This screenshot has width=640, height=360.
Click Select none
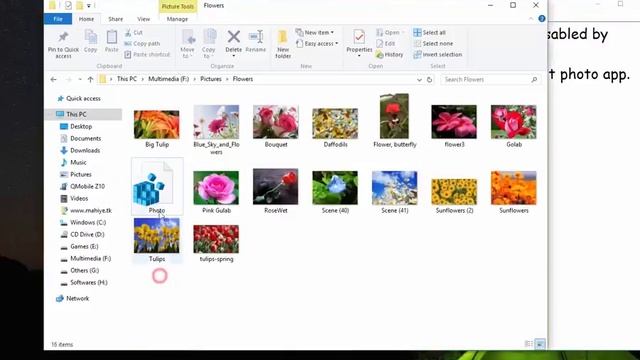tap(433, 43)
